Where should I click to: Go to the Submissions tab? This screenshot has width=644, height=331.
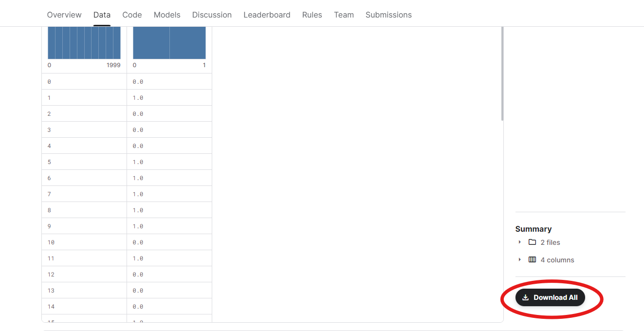[x=388, y=15]
